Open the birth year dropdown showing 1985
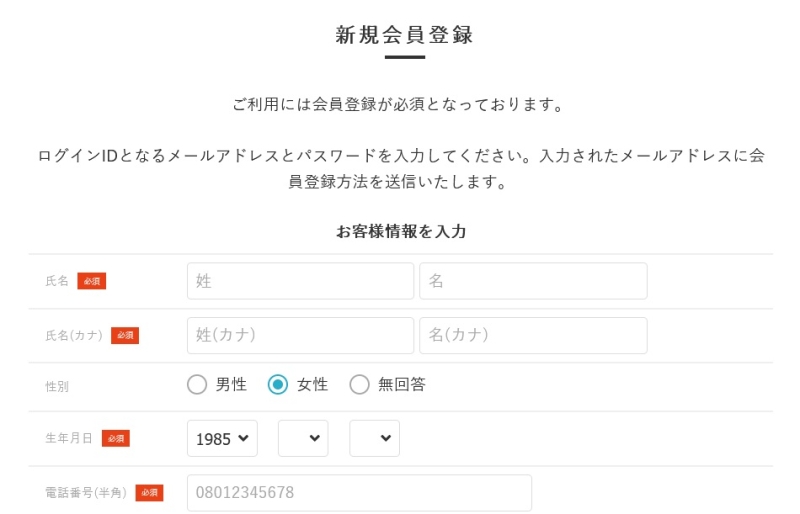Viewport: 800px width, 514px height. pos(222,438)
